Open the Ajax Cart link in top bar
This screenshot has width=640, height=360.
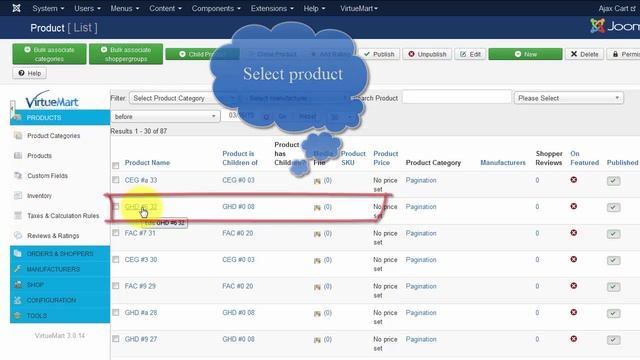click(616, 8)
